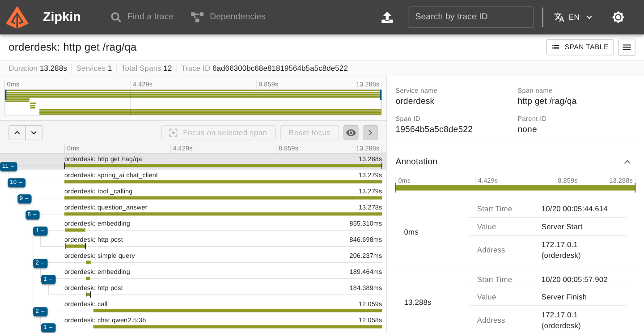Open the hamburger menu beside SPAN TABLE

[627, 47]
